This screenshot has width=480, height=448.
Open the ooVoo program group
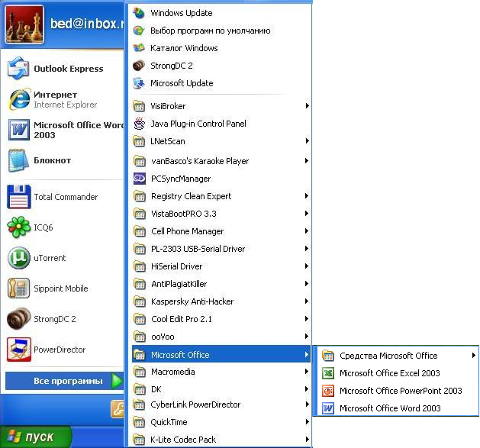click(x=221, y=337)
